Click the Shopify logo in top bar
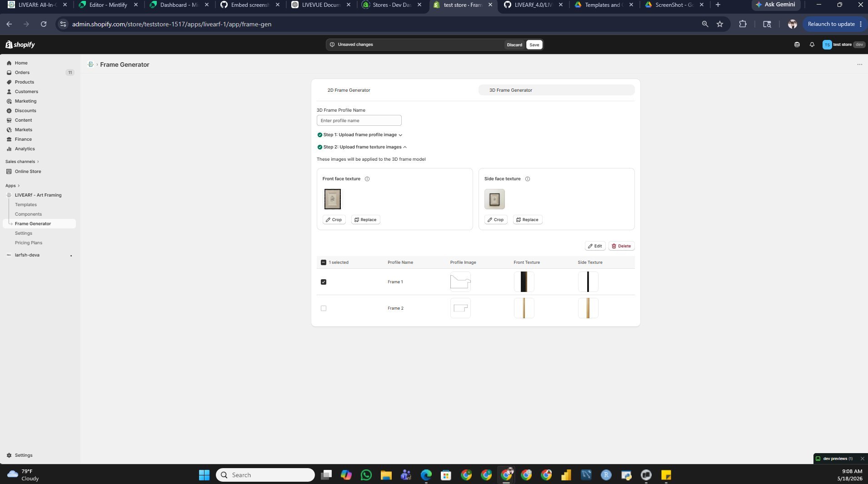This screenshot has width=868, height=484. (20, 44)
